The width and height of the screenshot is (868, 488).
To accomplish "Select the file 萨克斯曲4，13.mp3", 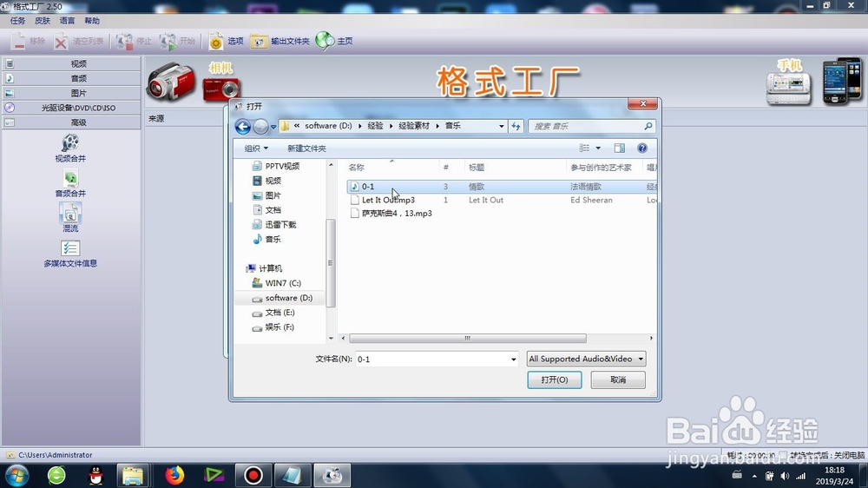I will pos(397,214).
